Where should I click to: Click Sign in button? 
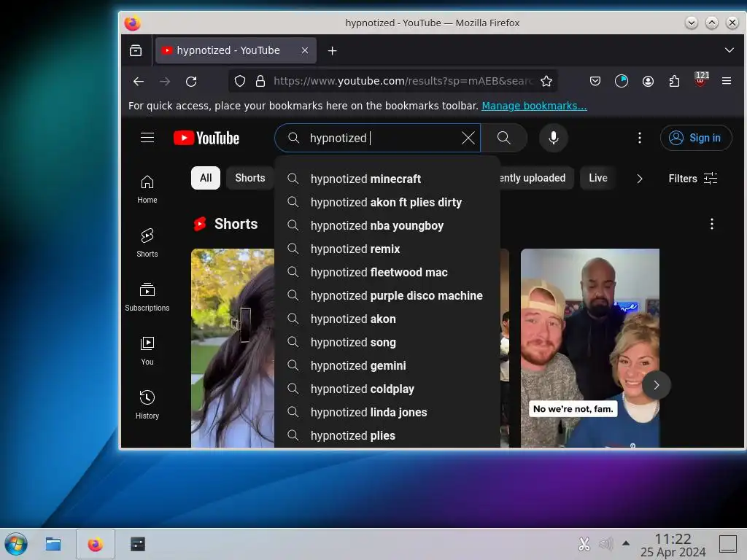click(x=695, y=138)
